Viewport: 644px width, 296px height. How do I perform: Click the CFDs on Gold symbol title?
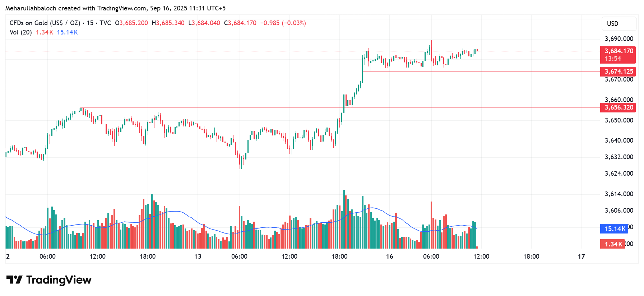pos(45,23)
